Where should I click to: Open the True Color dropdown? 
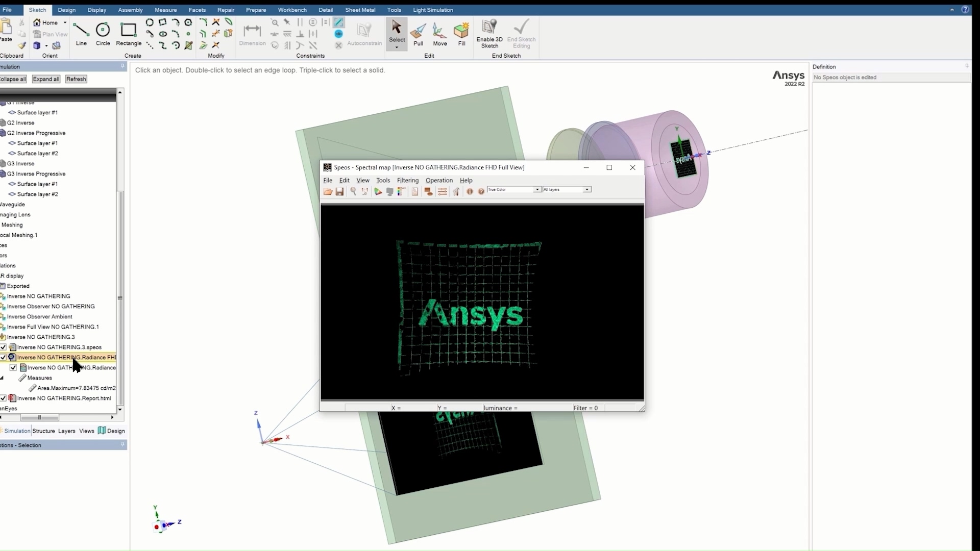(537, 189)
